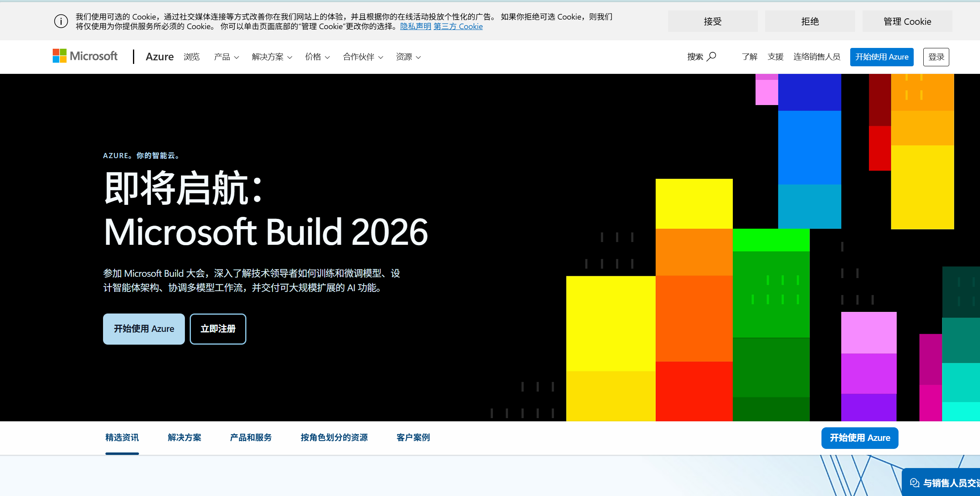980x496 pixels.
Task: Click 连络销售人员 in the header
Action: [x=817, y=57]
